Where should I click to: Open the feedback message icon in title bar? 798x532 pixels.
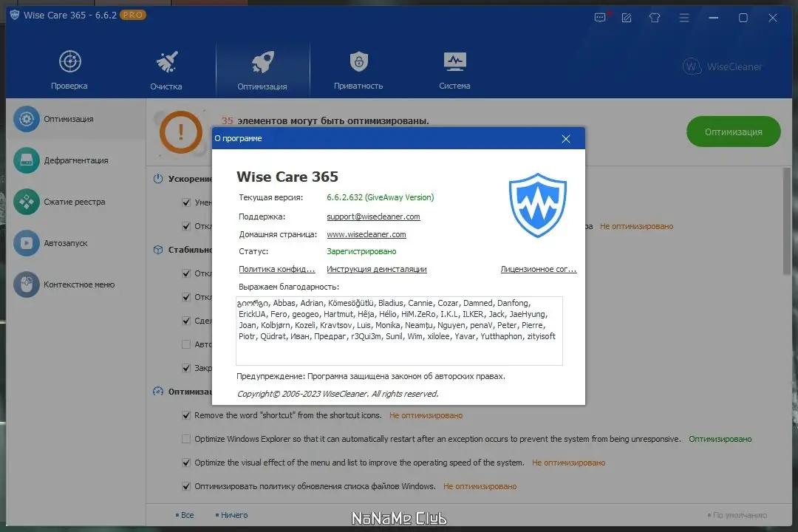click(601, 18)
